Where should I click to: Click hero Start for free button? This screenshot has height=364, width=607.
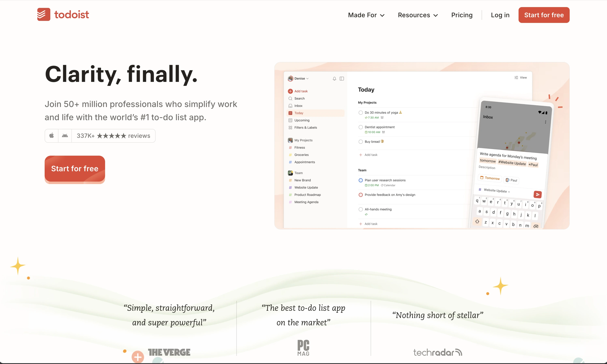pos(75,169)
